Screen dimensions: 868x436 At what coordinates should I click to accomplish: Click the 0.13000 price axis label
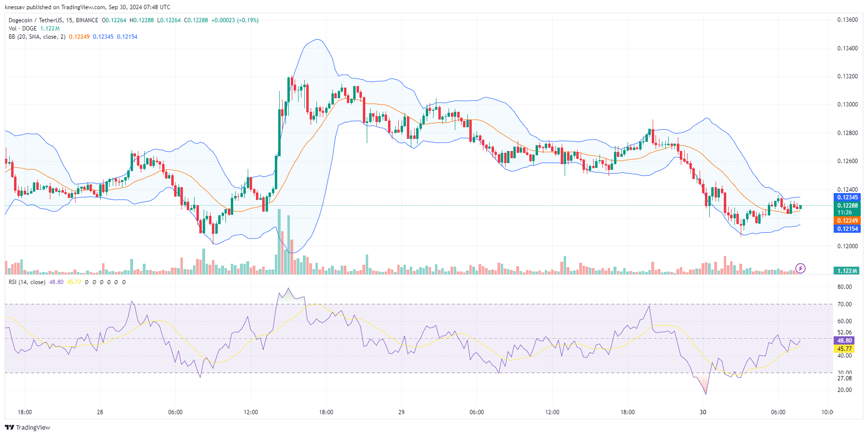848,105
